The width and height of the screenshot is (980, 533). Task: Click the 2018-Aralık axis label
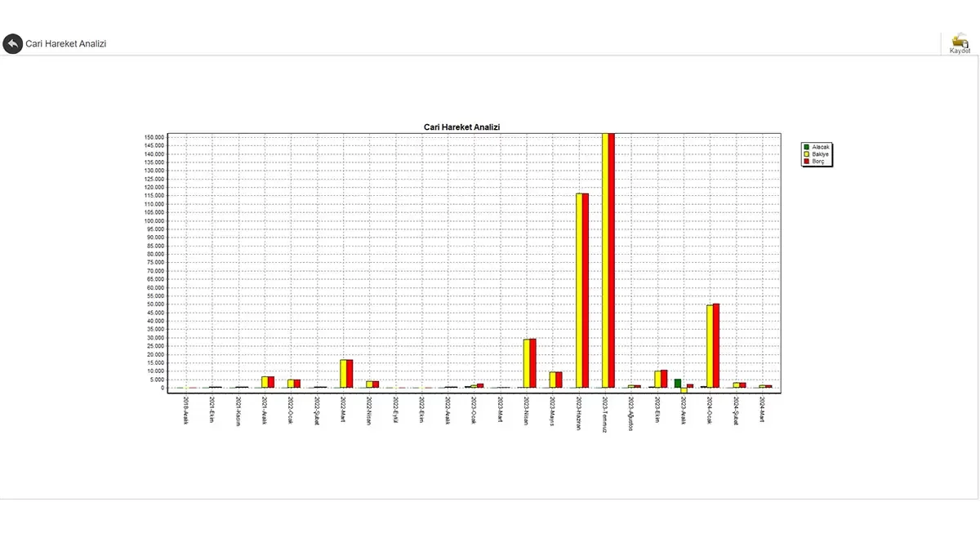coord(186,413)
